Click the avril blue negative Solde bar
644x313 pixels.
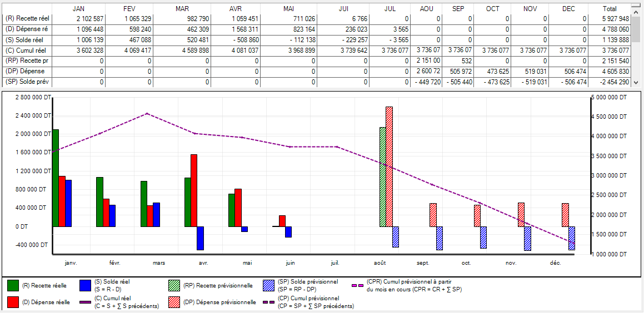[x=201, y=238]
